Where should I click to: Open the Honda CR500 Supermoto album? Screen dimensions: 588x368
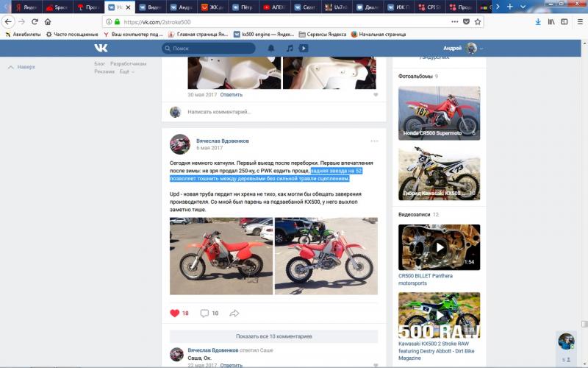click(x=439, y=113)
